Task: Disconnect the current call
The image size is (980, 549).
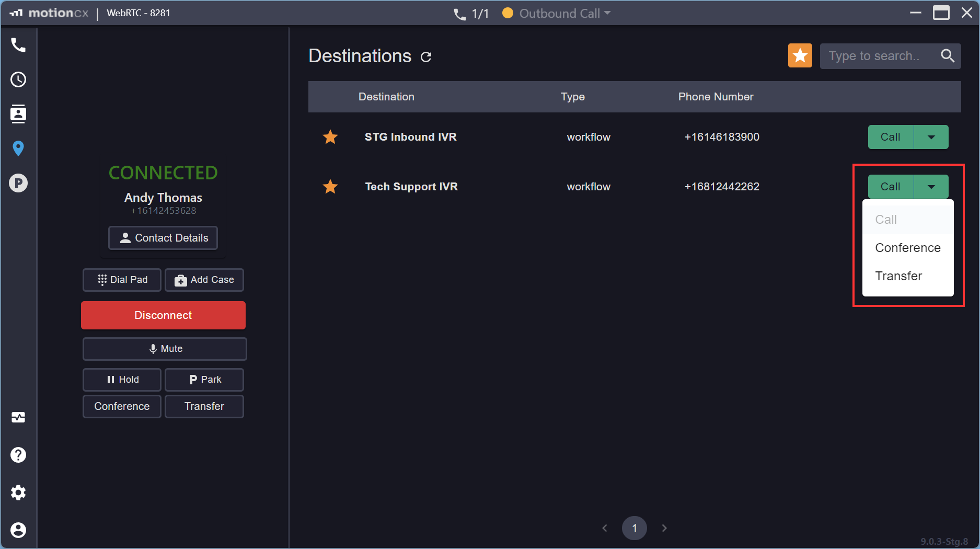Action: pyautogui.click(x=163, y=315)
